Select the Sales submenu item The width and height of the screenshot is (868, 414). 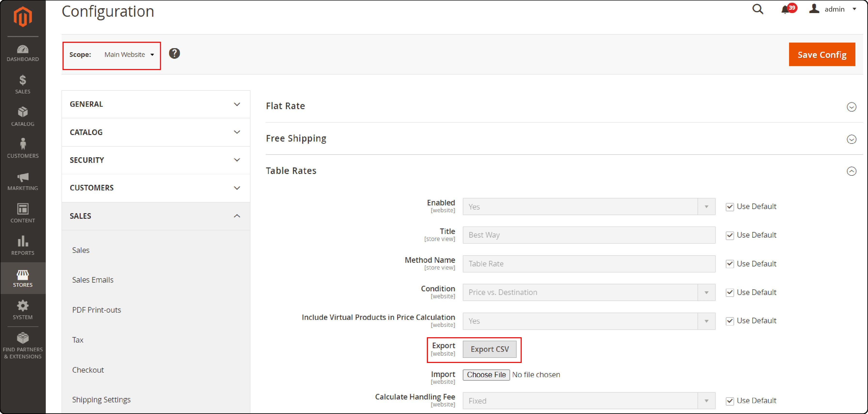(x=81, y=250)
